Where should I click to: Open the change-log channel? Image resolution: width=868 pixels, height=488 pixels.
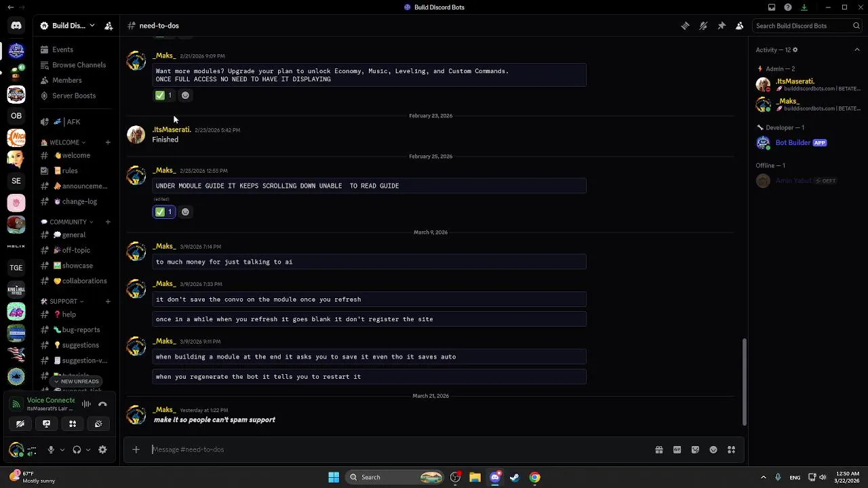point(75,201)
